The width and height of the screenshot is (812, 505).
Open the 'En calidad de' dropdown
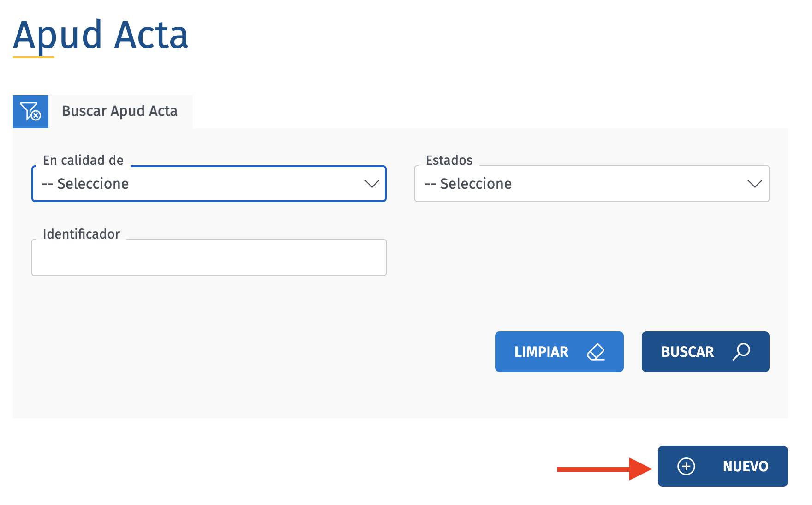coord(209,184)
